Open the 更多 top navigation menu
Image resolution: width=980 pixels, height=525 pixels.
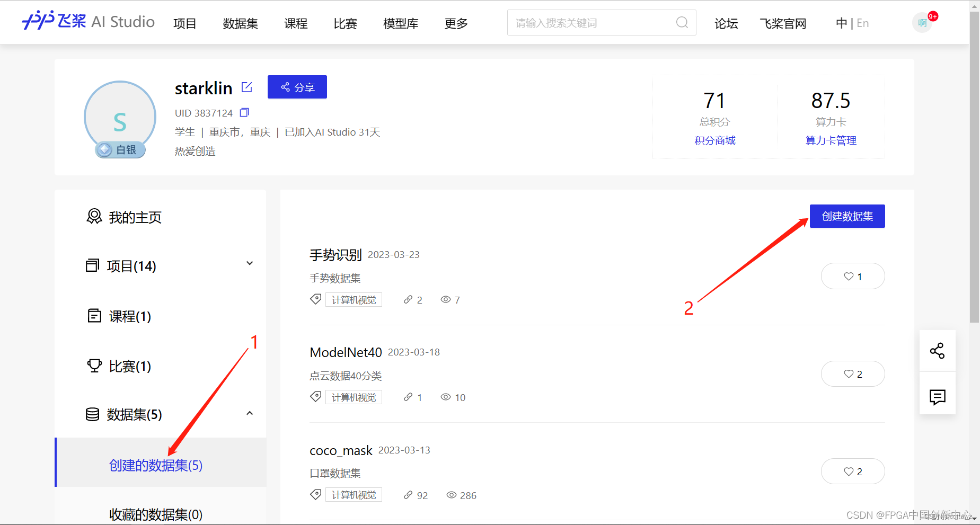click(x=456, y=24)
